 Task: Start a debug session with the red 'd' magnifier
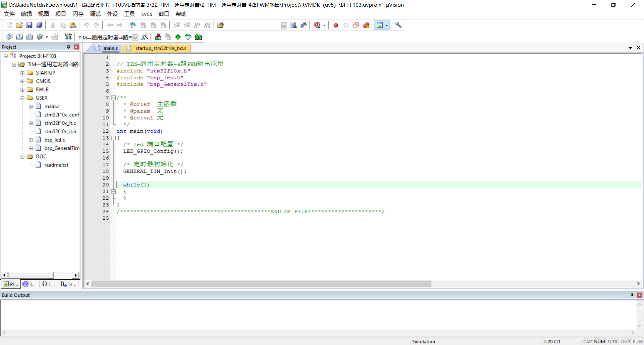(317, 25)
